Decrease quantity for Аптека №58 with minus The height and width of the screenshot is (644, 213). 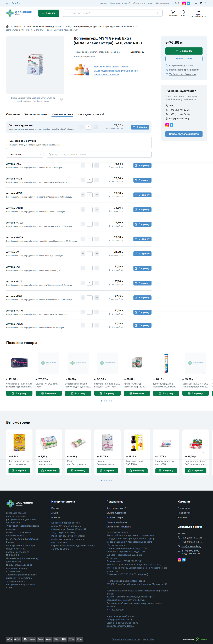(x=83, y=165)
